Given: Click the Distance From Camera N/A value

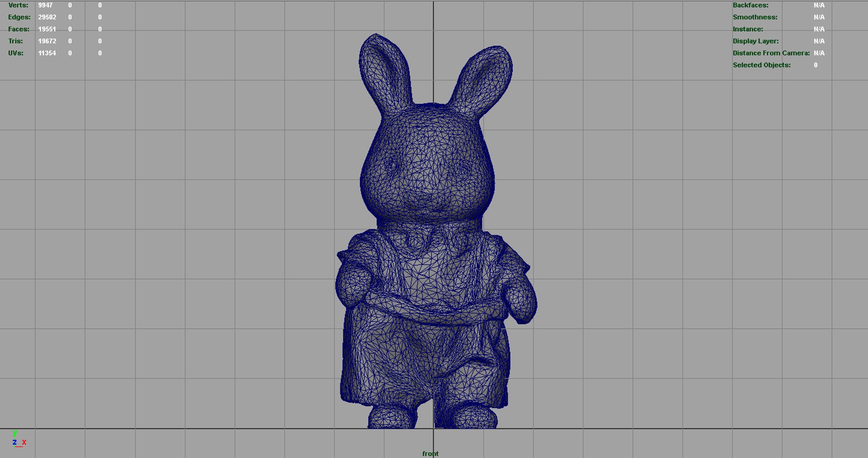Looking at the screenshot, I should 819,53.
